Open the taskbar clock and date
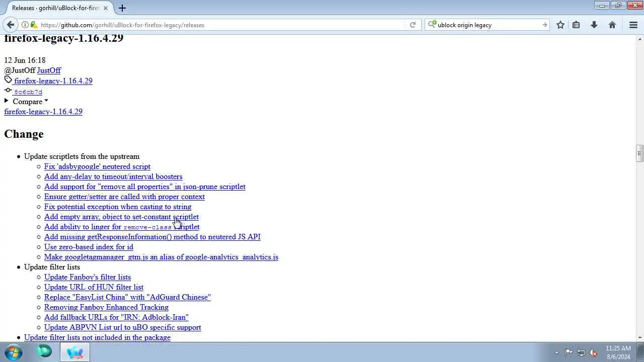The height and width of the screenshot is (362, 644). click(x=618, y=352)
